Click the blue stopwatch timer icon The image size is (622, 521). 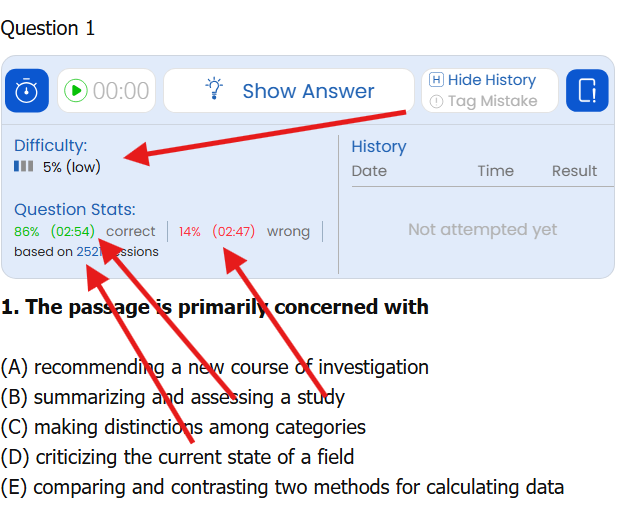(x=27, y=91)
